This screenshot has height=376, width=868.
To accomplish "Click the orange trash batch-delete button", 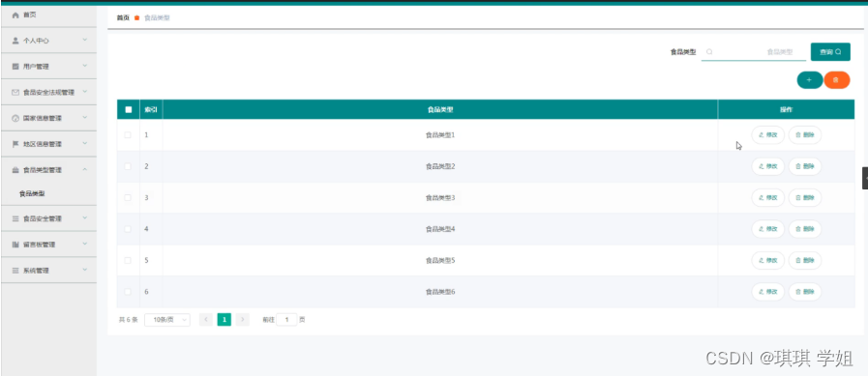I will click(836, 80).
